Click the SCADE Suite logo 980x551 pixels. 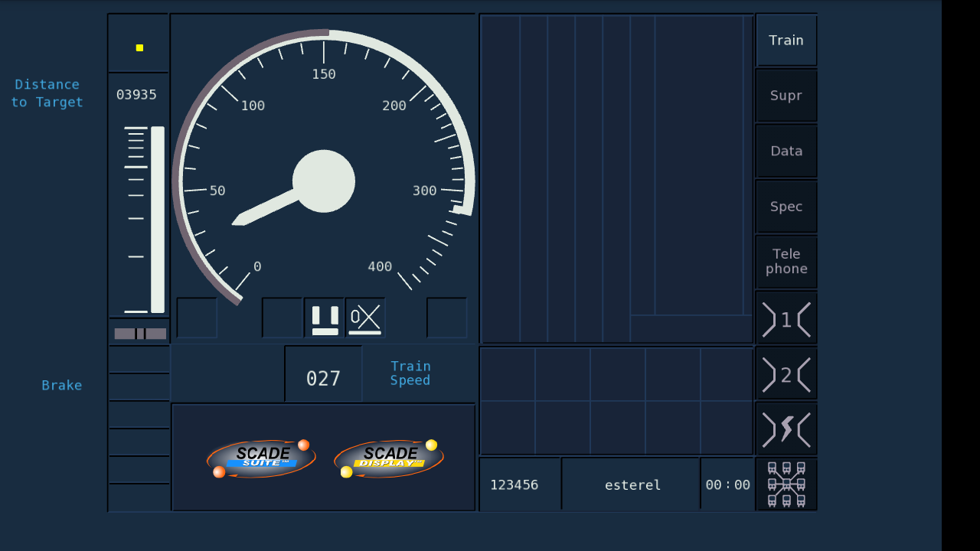pos(261,458)
